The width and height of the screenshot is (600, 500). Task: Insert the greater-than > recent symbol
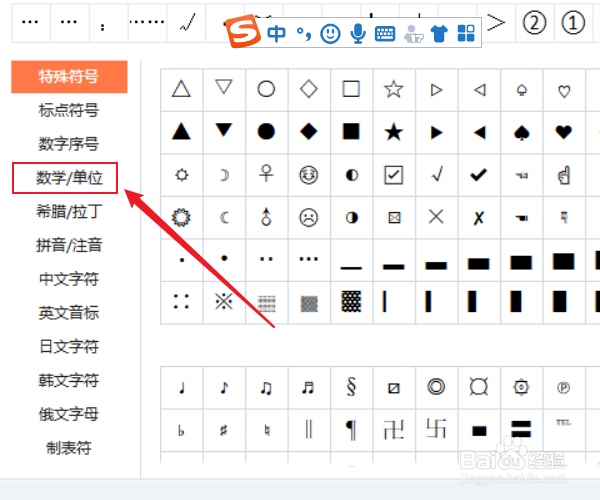pos(496,23)
